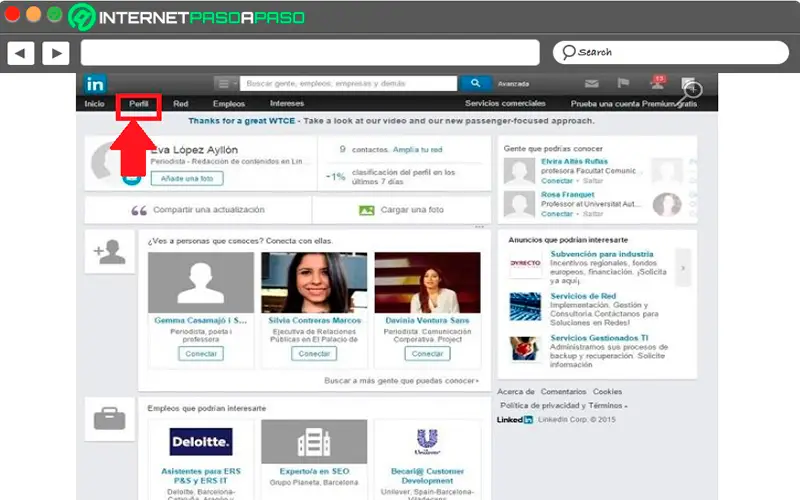
Task: Open the Servicios Gestionados TI ad
Action: pyautogui.click(x=599, y=338)
